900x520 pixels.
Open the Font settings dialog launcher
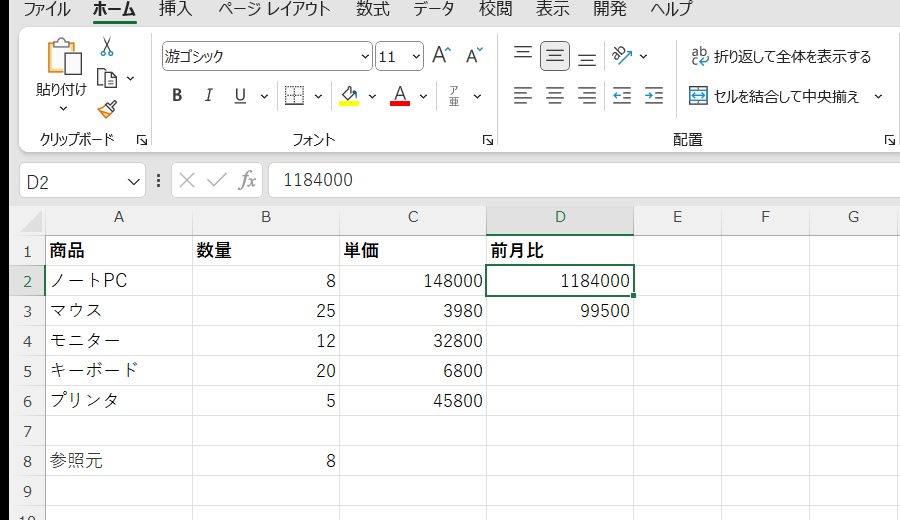pyautogui.click(x=488, y=140)
